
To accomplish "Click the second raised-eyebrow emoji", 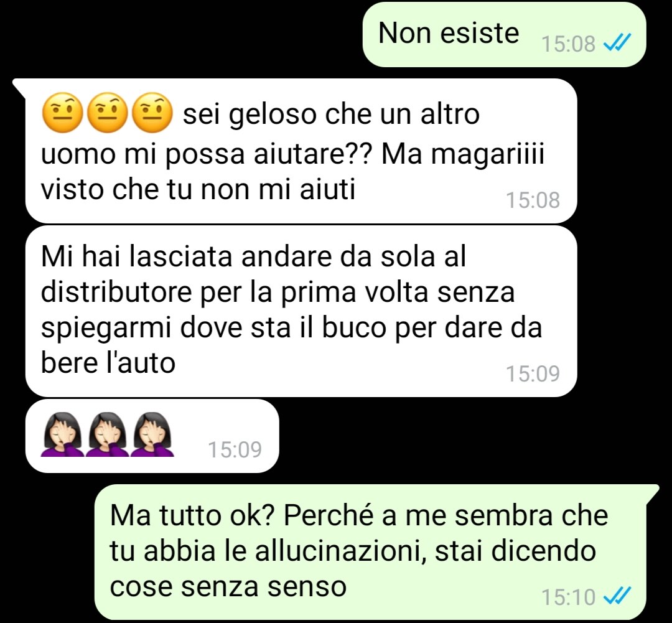I will (107, 112).
